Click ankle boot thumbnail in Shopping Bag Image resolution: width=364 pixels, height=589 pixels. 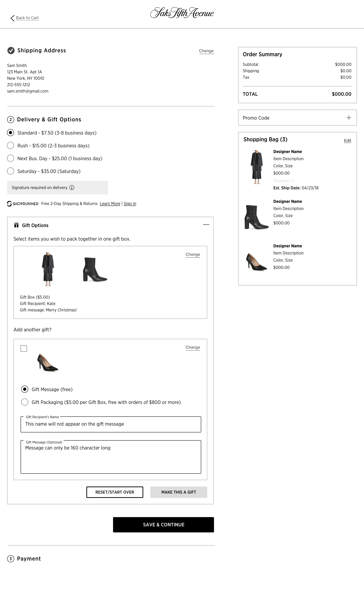(x=256, y=217)
